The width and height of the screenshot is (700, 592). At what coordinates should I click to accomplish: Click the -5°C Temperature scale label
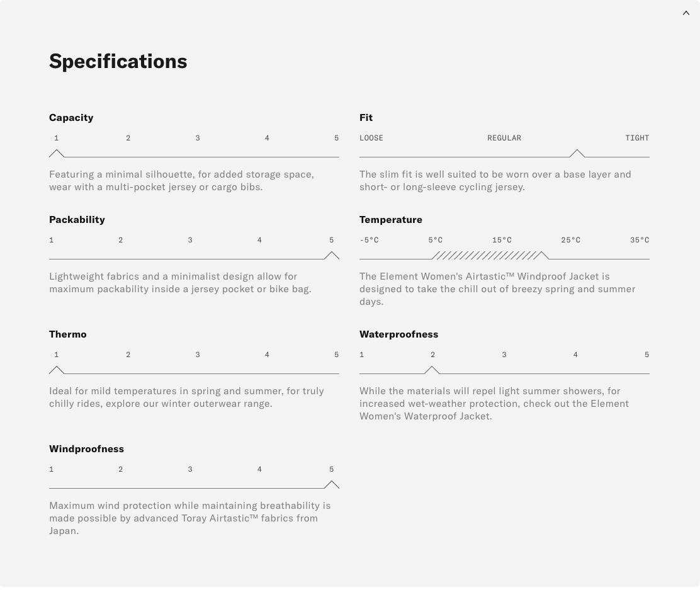pyautogui.click(x=370, y=240)
